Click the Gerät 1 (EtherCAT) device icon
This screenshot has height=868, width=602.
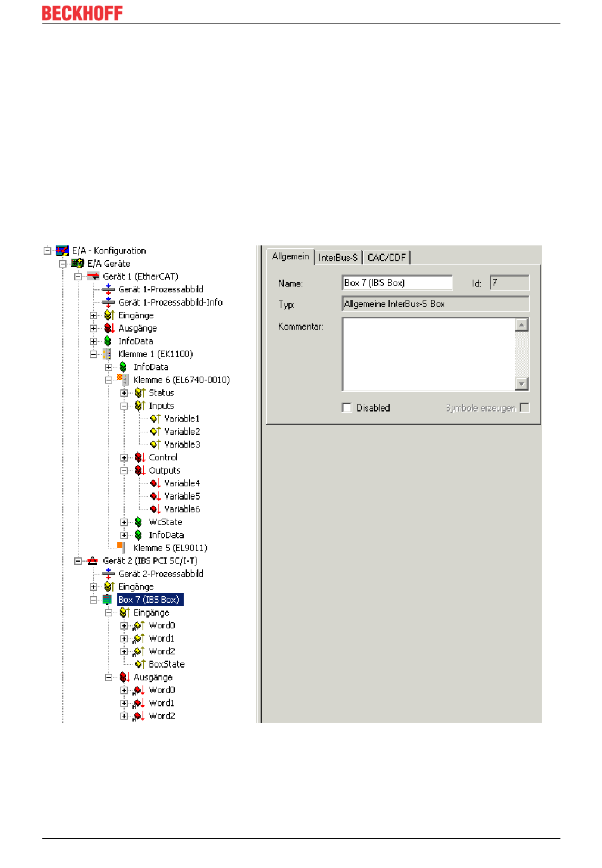click(x=93, y=276)
